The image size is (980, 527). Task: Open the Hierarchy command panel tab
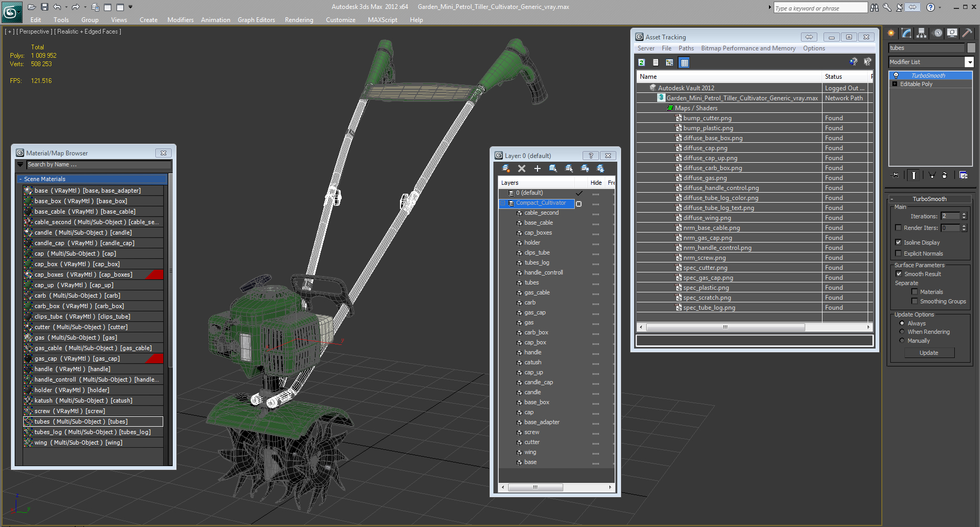click(x=921, y=33)
